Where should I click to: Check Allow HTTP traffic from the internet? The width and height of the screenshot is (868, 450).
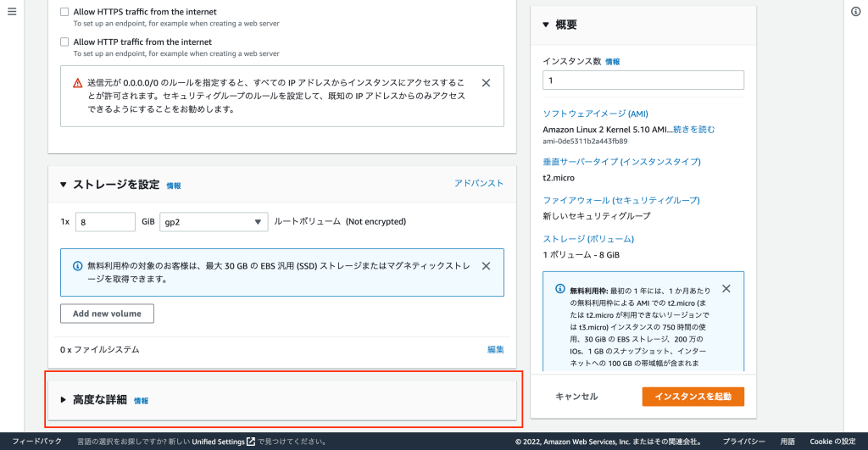click(65, 42)
